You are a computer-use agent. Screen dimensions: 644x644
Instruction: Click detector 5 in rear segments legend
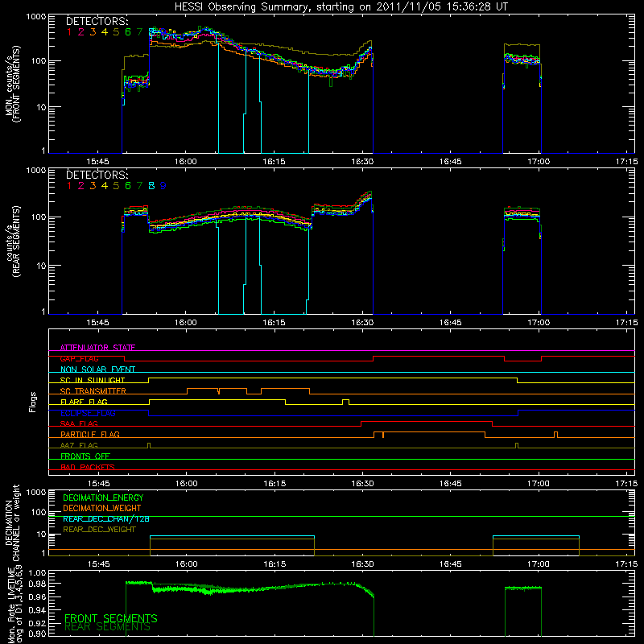116,186
